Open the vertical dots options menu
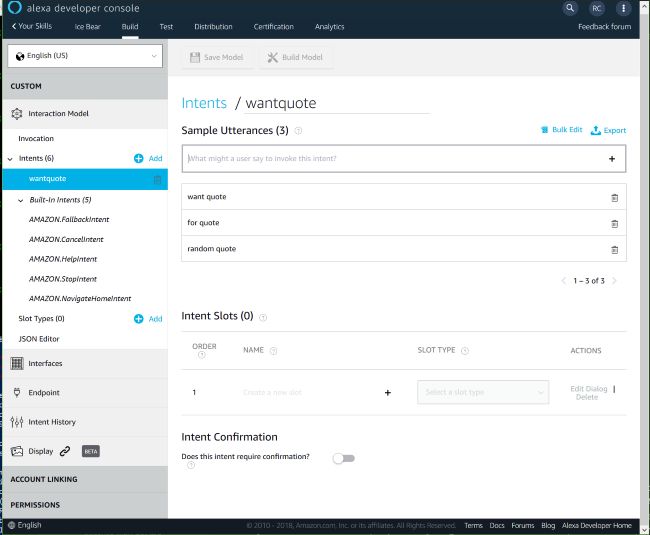The width and height of the screenshot is (650, 535). coord(623,8)
